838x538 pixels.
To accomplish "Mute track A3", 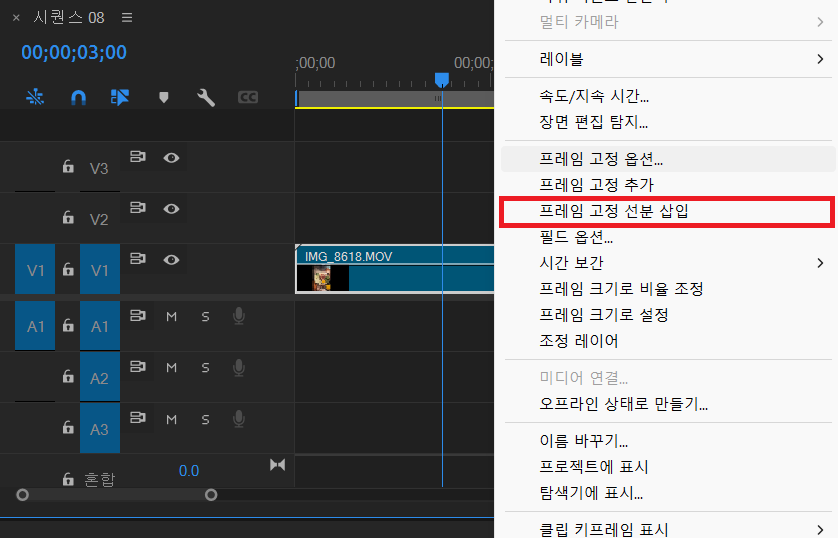I will 171,419.
